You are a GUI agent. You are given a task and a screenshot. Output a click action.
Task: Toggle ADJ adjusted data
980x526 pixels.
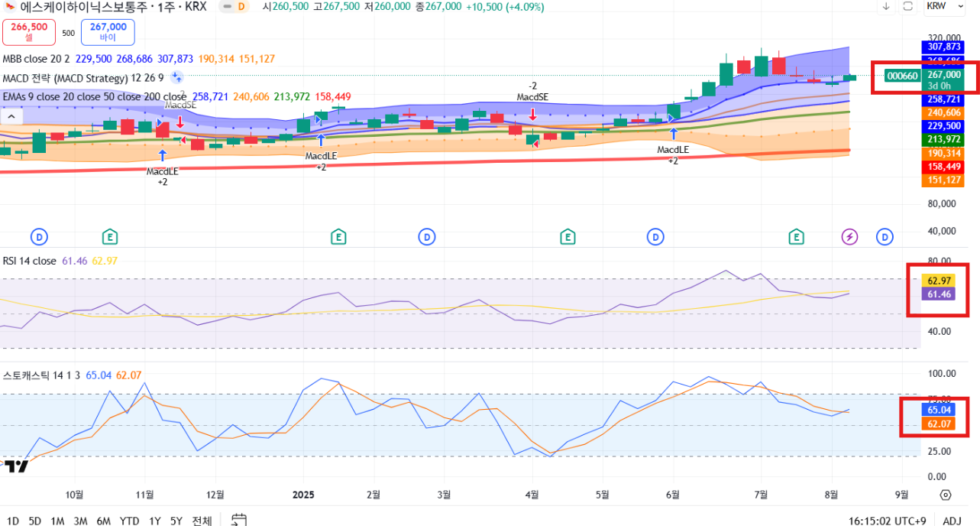pyautogui.click(x=952, y=521)
